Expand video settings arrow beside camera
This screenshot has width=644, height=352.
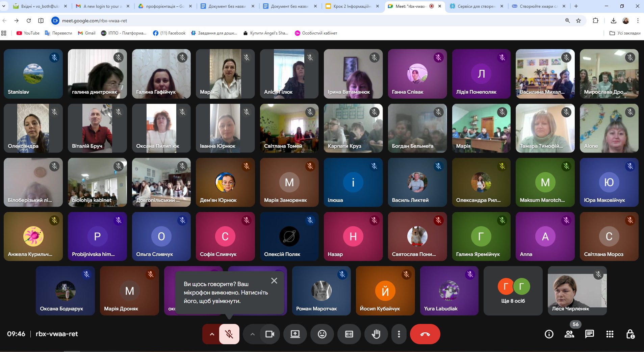252,334
